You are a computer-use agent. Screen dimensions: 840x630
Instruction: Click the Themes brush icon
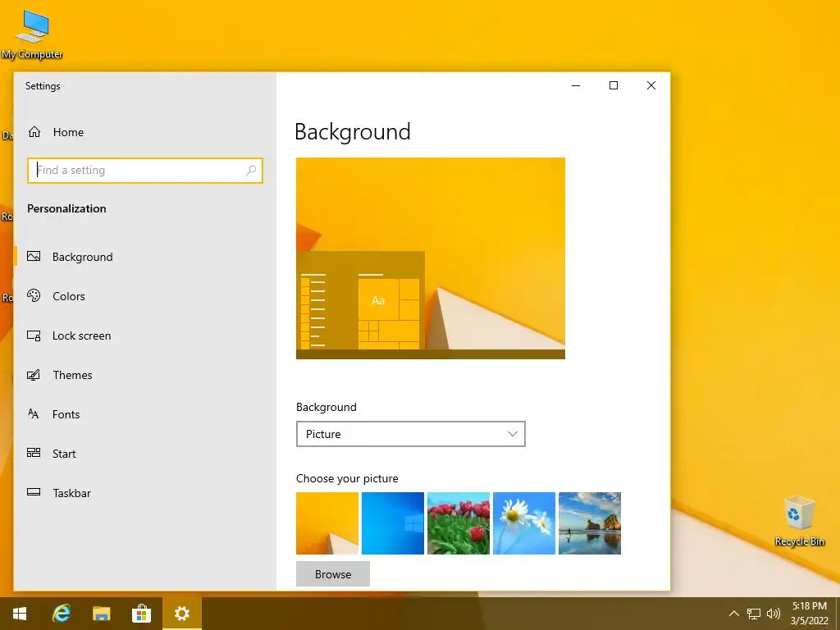coord(34,374)
